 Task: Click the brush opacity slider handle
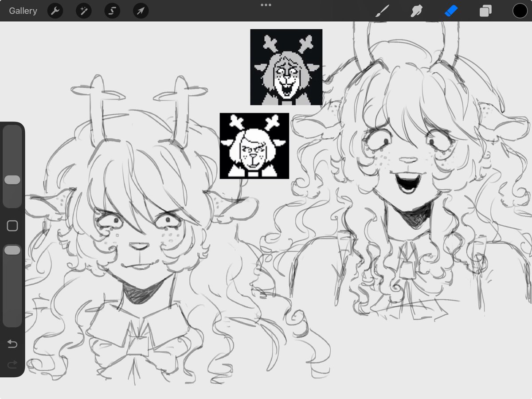pyautogui.click(x=12, y=250)
